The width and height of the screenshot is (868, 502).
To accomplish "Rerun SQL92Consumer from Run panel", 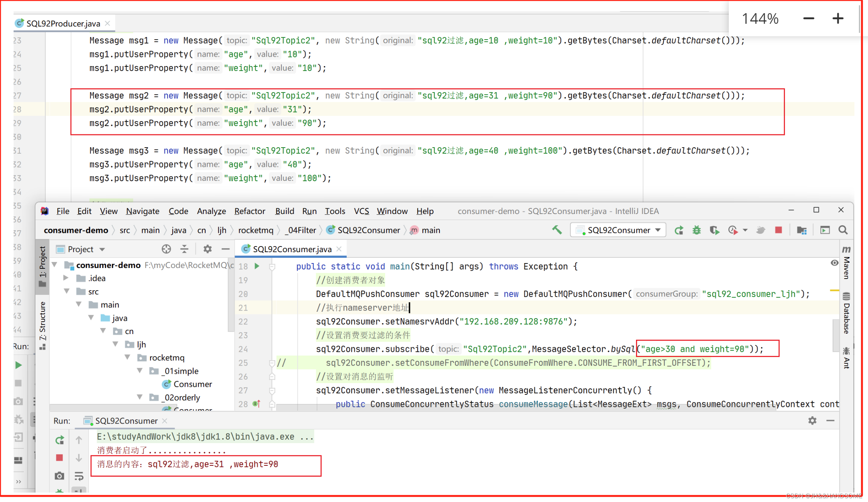I will click(60, 440).
